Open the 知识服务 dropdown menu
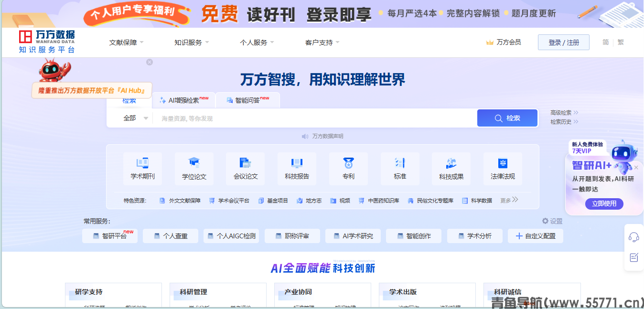The height and width of the screenshot is (309, 644). click(x=192, y=43)
